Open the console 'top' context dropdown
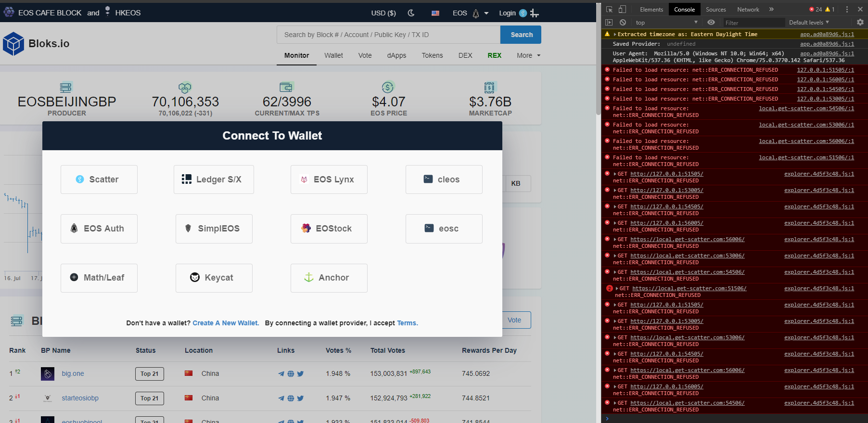This screenshot has height=423, width=868. coord(667,23)
